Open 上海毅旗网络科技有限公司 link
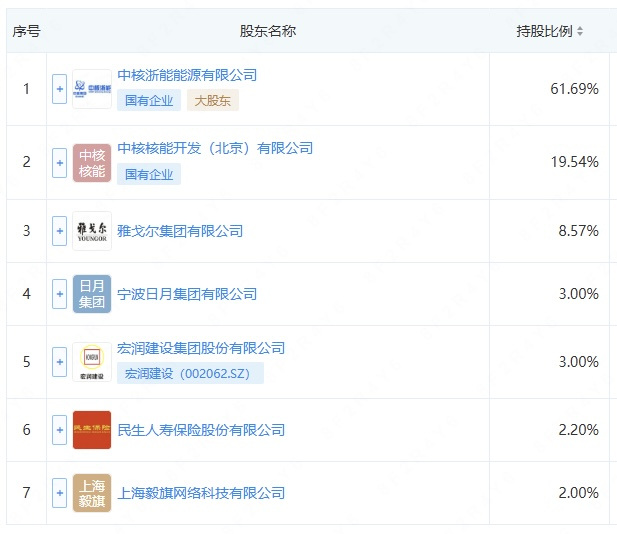Image resolution: width=617 pixels, height=534 pixels. click(x=201, y=493)
